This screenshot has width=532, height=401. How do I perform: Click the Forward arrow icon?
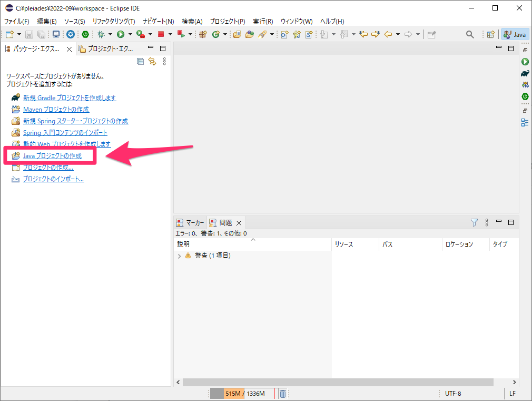tap(408, 34)
